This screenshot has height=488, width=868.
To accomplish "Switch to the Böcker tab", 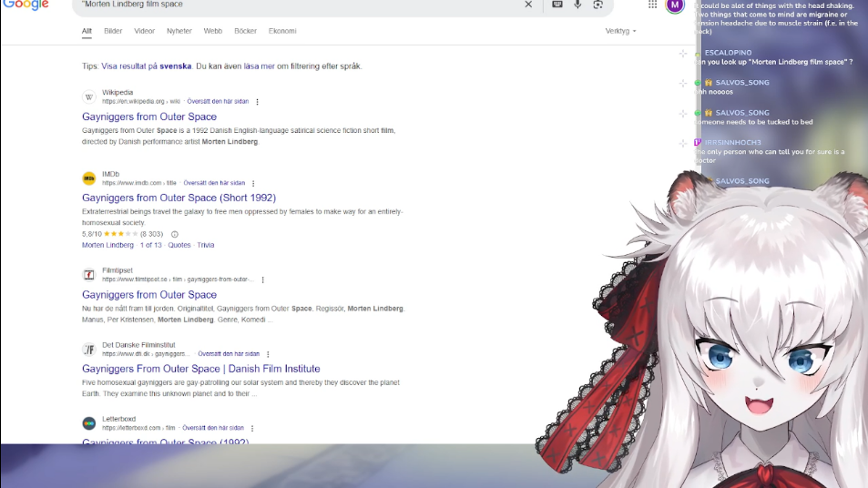I will [245, 31].
